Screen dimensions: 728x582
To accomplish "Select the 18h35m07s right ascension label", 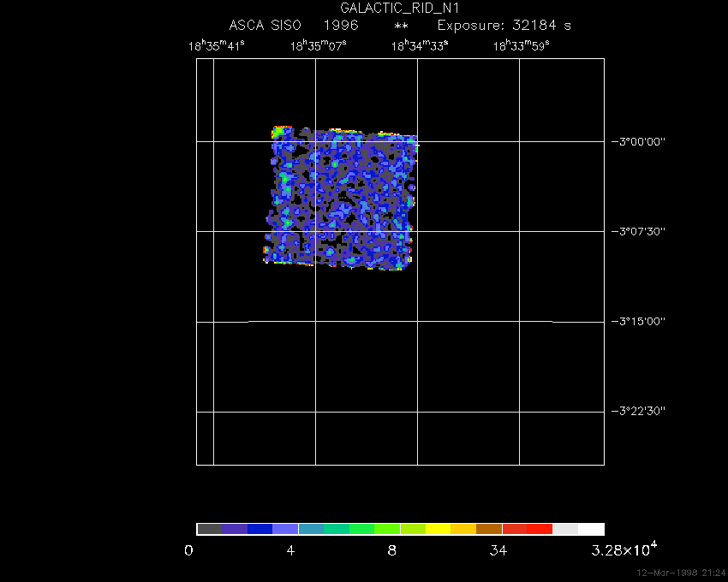I will (318, 45).
